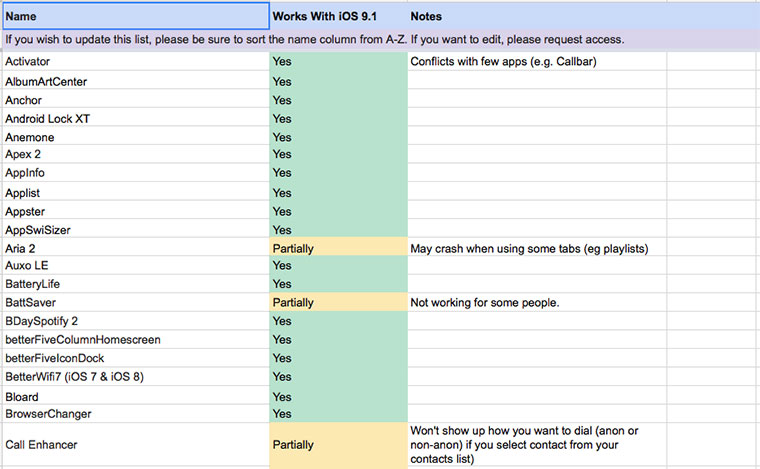Viewport: 760px width, 469px height.
Task: Select the Call Enhancer dialing note cell
Action: tap(537, 445)
